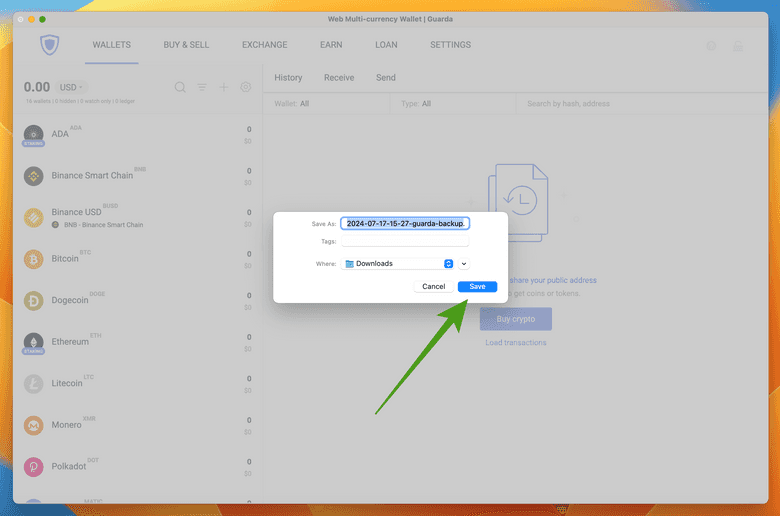
Task: Click the Tags input field
Action: (404, 241)
